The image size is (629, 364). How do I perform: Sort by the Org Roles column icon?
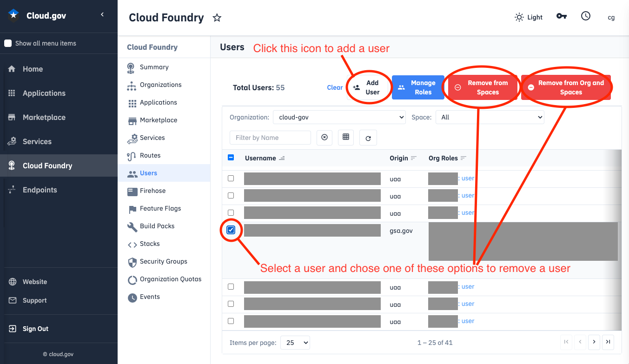[x=463, y=158]
